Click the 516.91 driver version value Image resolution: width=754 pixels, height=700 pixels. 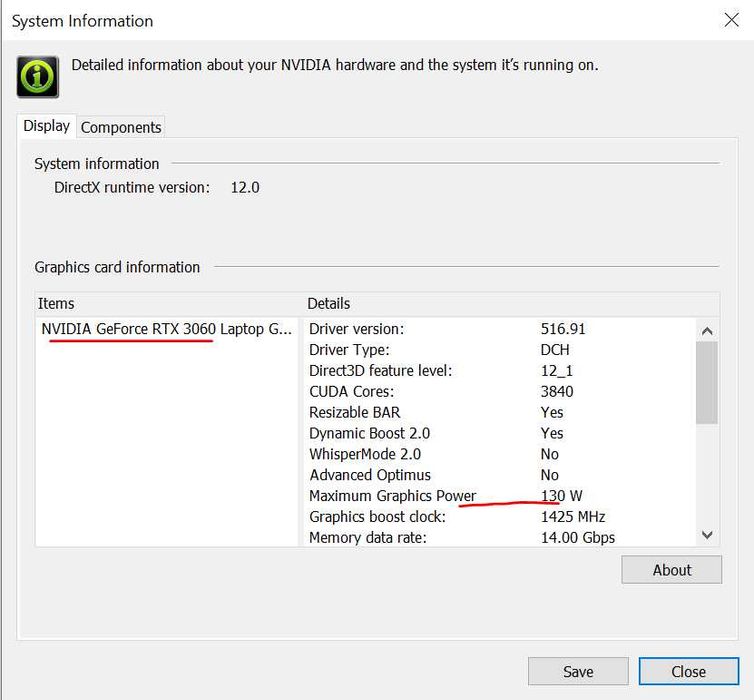click(x=563, y=329)
